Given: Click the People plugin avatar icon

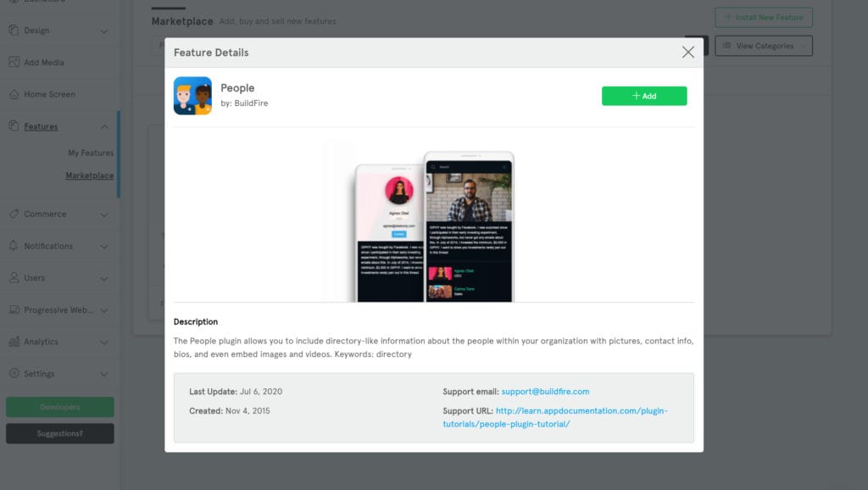Looking at the screenshot, I should (x=192, y=96).
